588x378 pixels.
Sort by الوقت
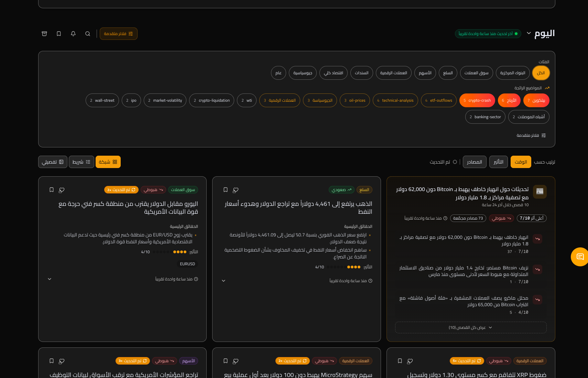click(x=521, y=162)
